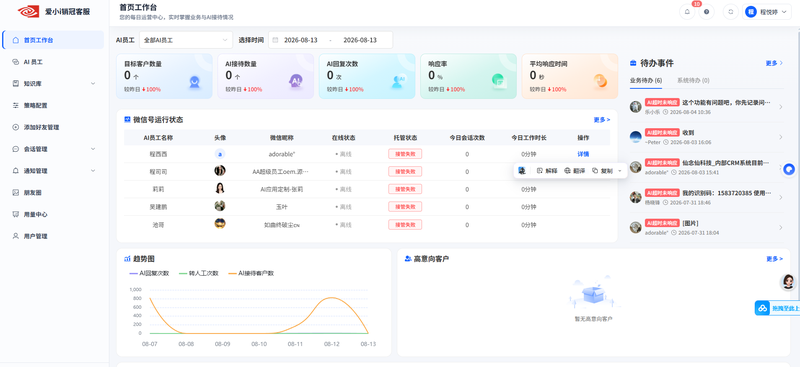This screenshot has width=800, height=367.
Task: Expand the 知识库 submenu chevron
Action: [x=93, y=83]
